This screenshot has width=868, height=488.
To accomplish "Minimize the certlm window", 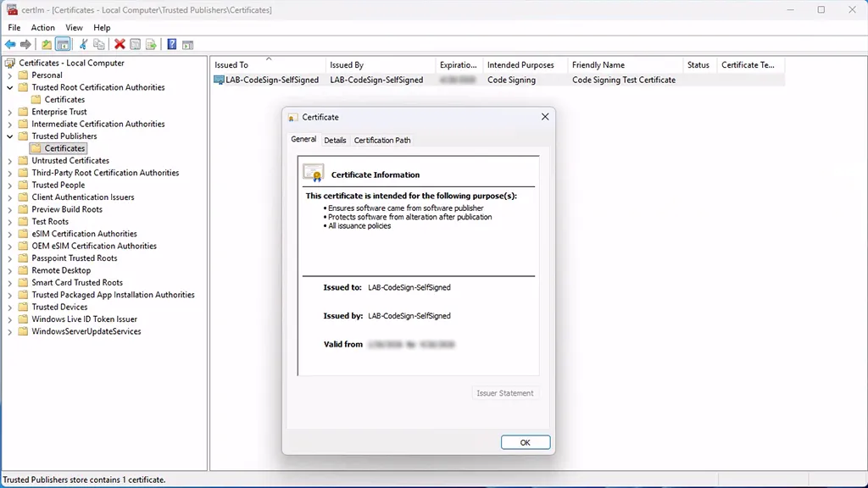I will tap(791, 10).
